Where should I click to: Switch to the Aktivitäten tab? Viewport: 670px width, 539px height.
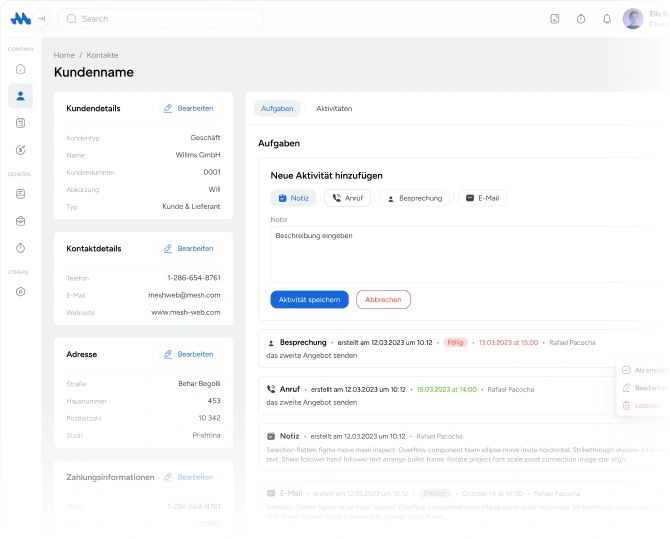tap(334, 108)
